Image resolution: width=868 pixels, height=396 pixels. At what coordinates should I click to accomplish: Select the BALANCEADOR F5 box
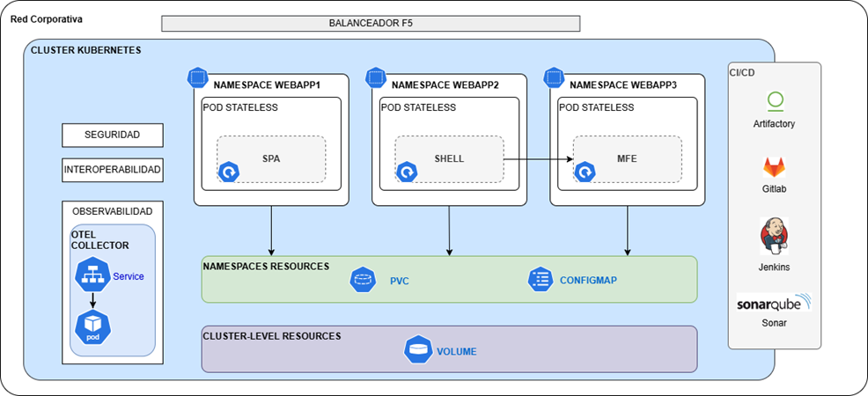coord(371,24)
